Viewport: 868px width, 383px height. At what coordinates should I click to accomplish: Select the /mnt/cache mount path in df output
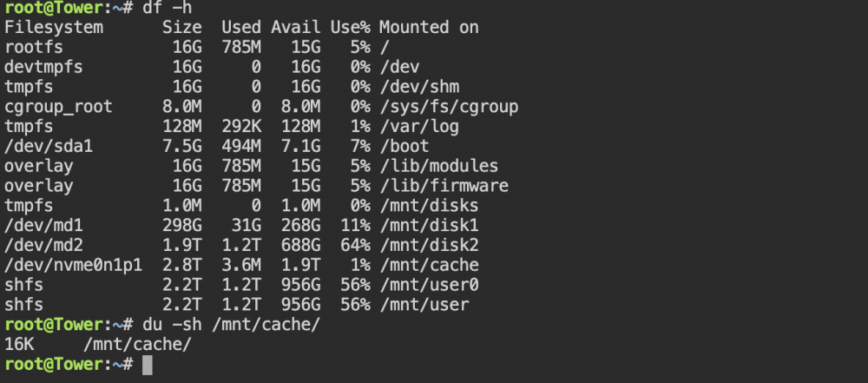[x=429, y=265]
